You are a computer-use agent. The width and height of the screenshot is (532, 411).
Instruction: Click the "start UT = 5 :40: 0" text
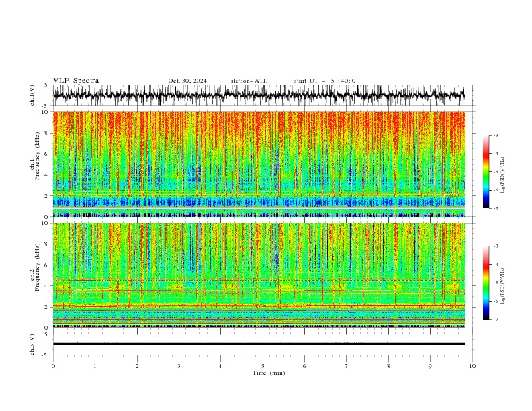coord(324,81)
